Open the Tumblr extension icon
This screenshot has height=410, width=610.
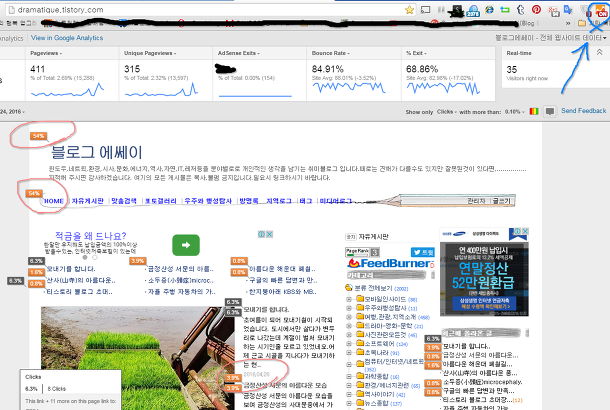coord(521,10)
